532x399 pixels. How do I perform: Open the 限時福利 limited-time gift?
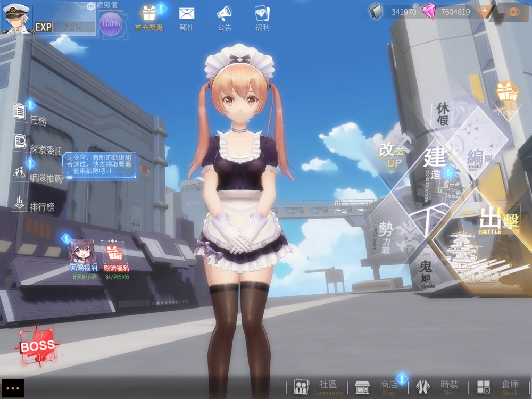(116, 255)
